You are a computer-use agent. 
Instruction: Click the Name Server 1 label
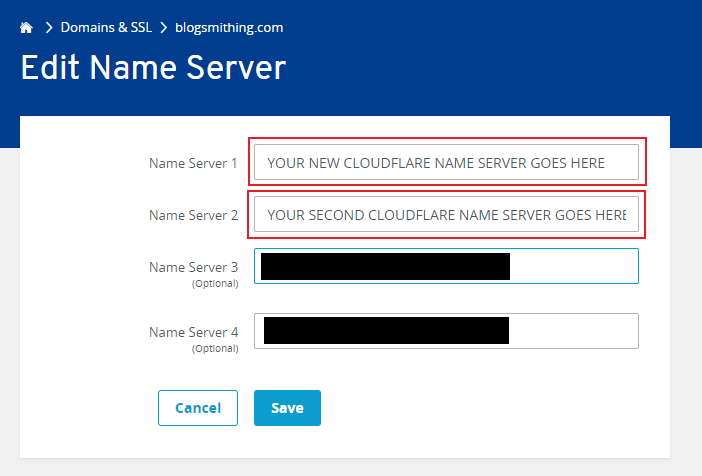click(x=193, y=163)
